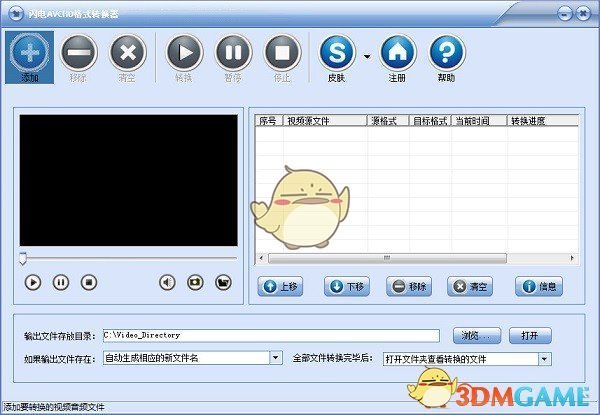
Task: Expand the skin dropdown arrow next to 皮肤
Action: click(x=367, y=57)
